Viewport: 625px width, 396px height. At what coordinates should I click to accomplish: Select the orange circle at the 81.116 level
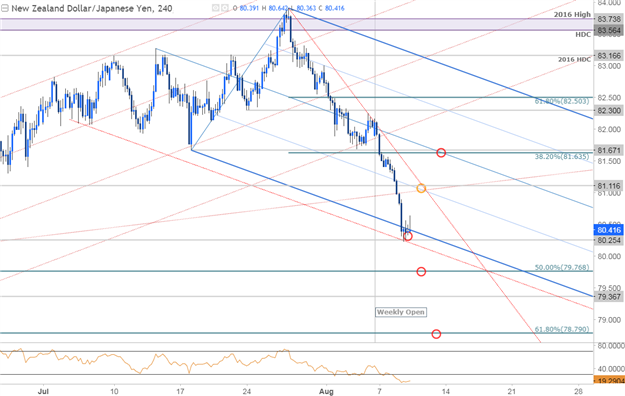click(x=421, y=188)
